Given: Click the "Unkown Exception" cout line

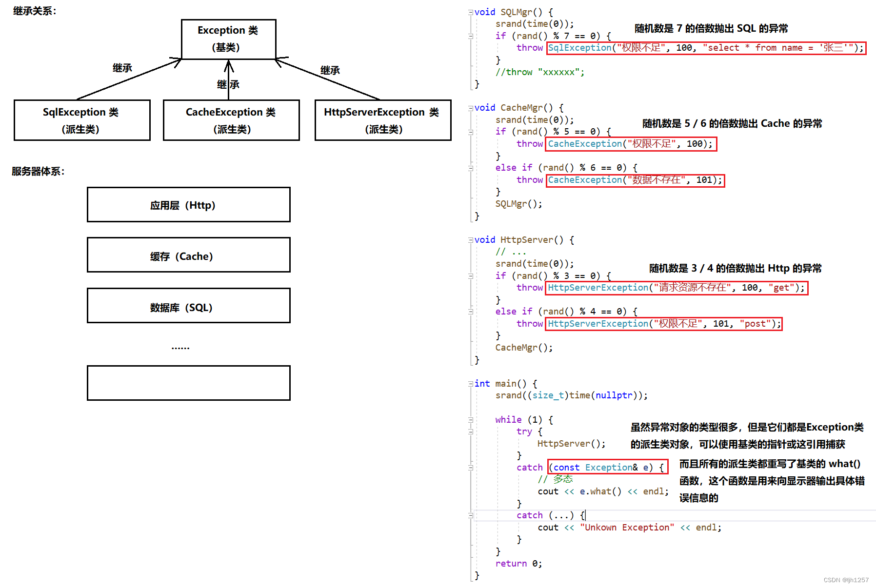Looking at the screenshot, I should click(x=629, y=528).
